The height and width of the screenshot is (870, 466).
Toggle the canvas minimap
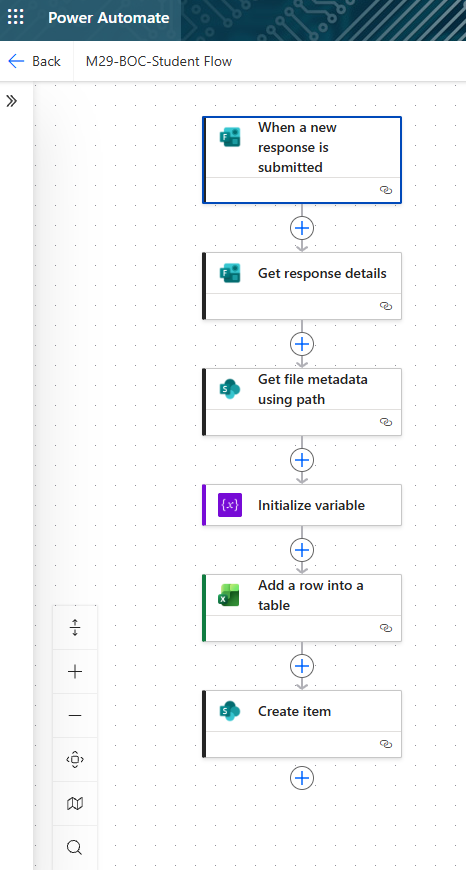(x=75, y=803)
